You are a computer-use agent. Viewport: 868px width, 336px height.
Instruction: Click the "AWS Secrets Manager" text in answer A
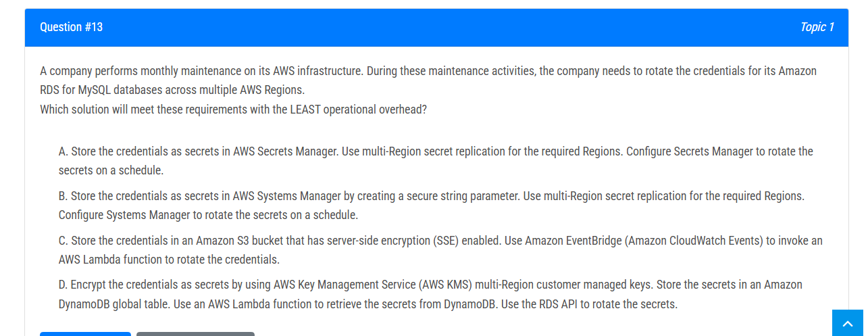pos(285,151)
